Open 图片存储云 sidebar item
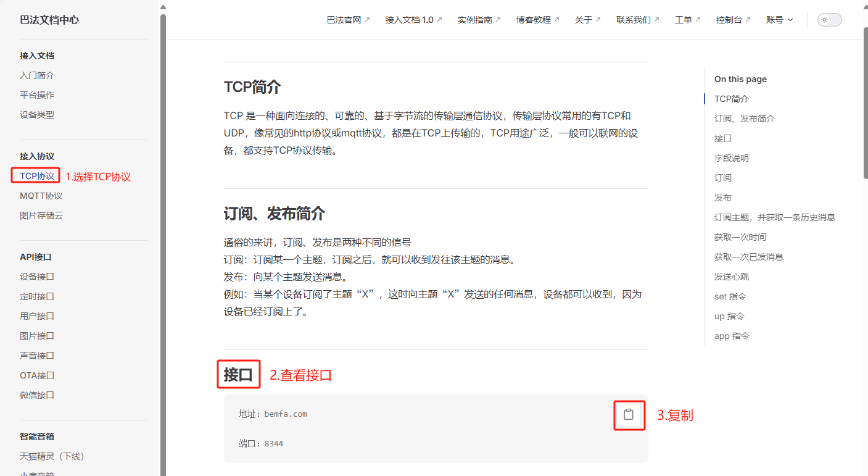Viewport: 868px width, 476px height. pos(41,215)
